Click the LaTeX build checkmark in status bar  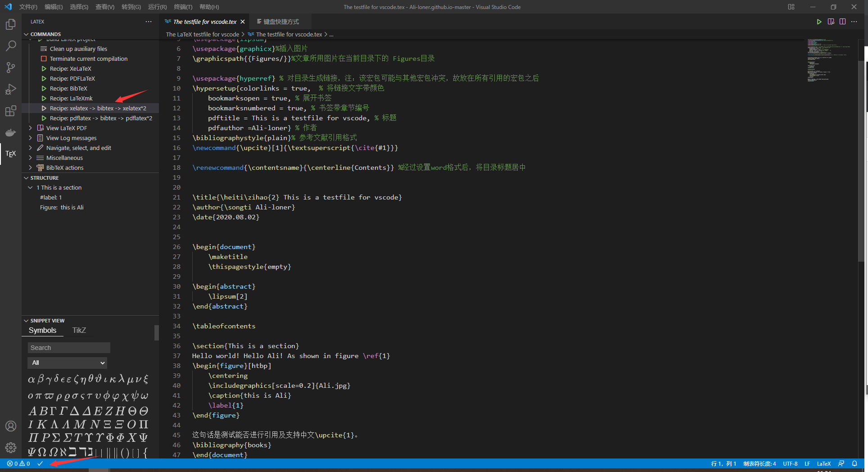pos(40,463)
